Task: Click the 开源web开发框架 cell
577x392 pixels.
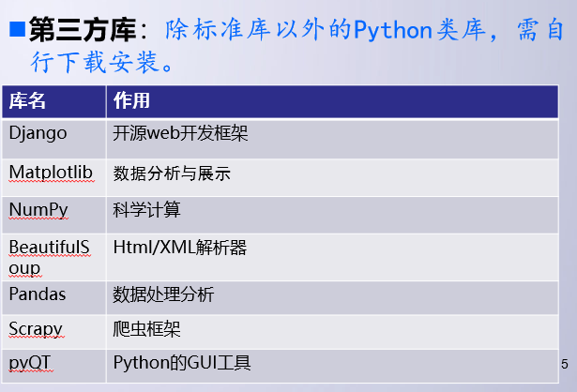Action: (x=332, y=139)
